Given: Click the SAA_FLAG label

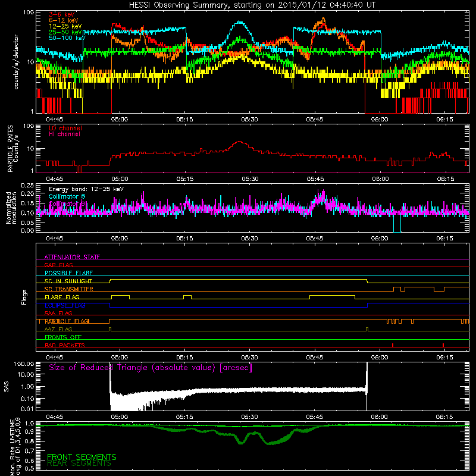Looking at the screenshot, I should 58,313.
